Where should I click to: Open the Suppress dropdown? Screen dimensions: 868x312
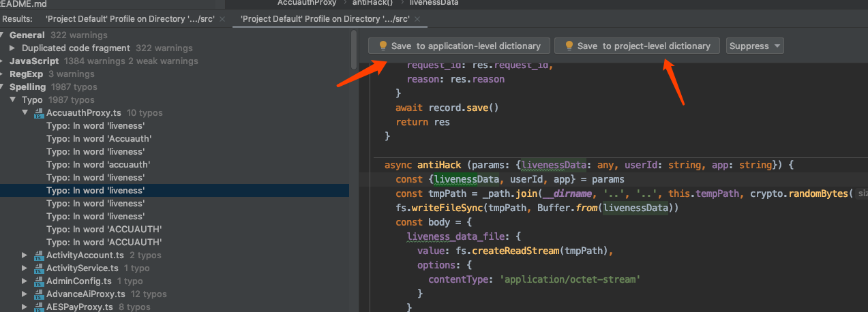[x=755, y=46]
